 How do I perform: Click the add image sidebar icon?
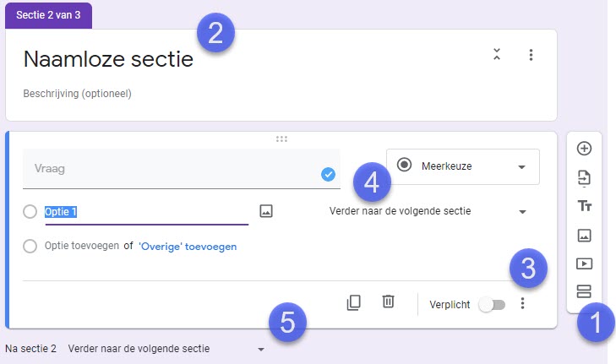click(x=584, y=235)
